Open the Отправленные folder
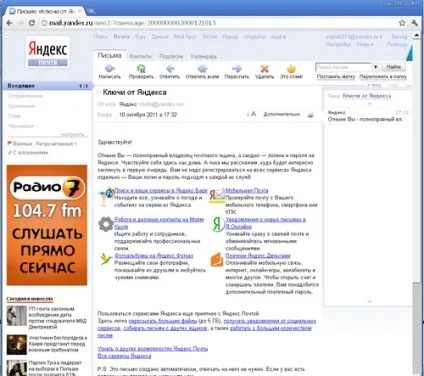This screenshot has width=424, height=376. point(25,96)
